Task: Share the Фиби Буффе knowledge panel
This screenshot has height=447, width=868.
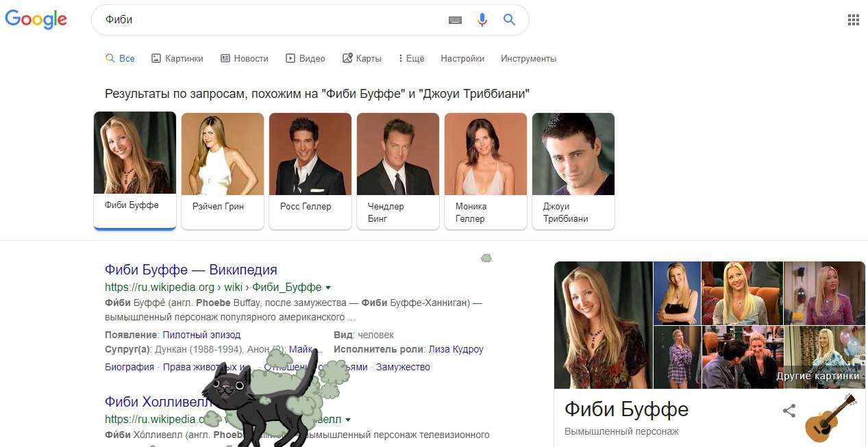Action: click(789, 411)
